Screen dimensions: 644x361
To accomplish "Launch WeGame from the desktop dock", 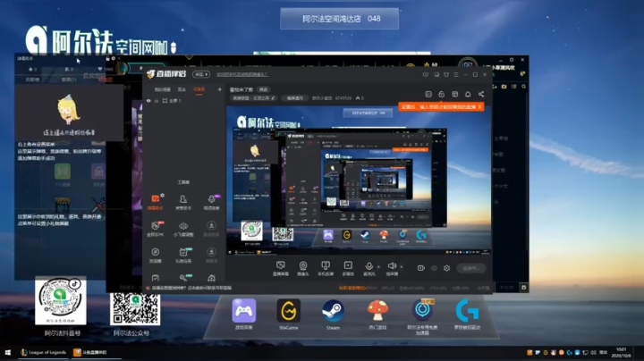I will click(x=288, y=315).
